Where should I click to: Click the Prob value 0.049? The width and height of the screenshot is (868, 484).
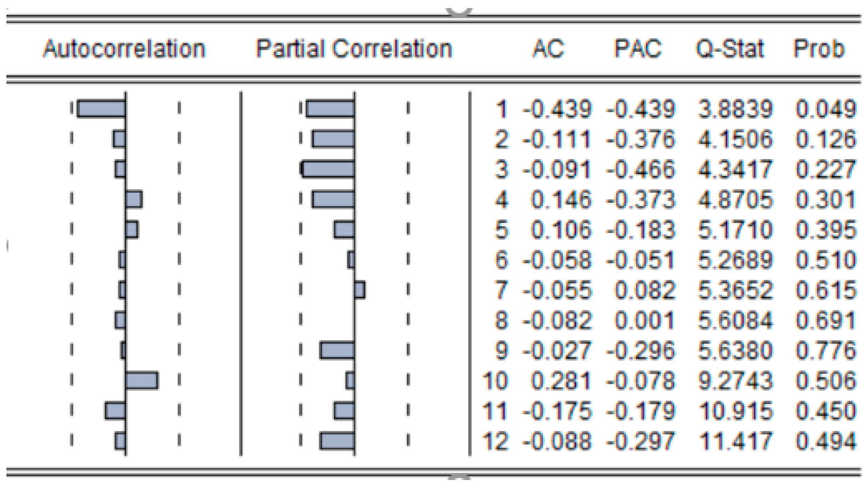coord(826,109)
